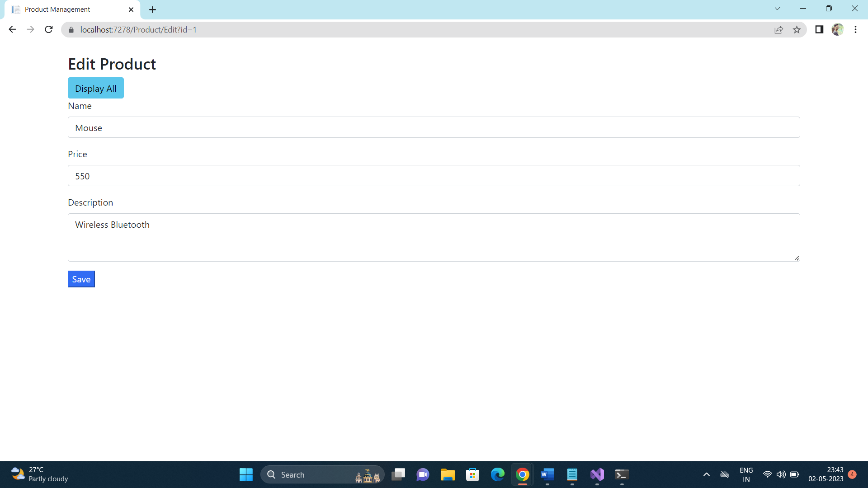Save the product changes
Screen dimensions: 868x488
click(81, 279)
